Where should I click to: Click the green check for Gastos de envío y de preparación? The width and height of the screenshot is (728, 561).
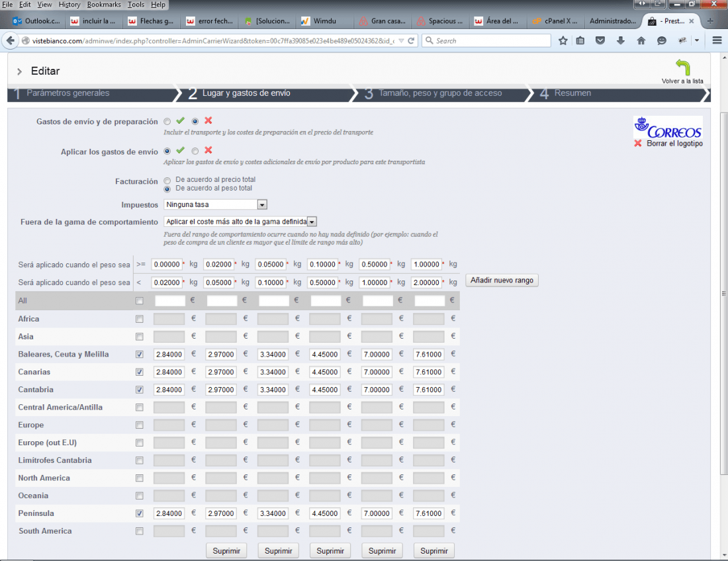tap(181, 120)
